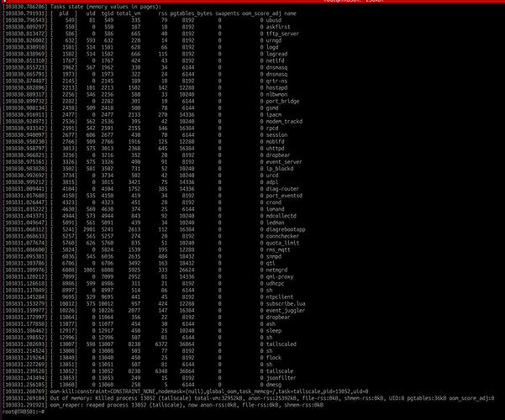The height and width of the screenshot is (420, 505).
Task: Click the process name 'subscribe.lua'
Action: (286, 304)
